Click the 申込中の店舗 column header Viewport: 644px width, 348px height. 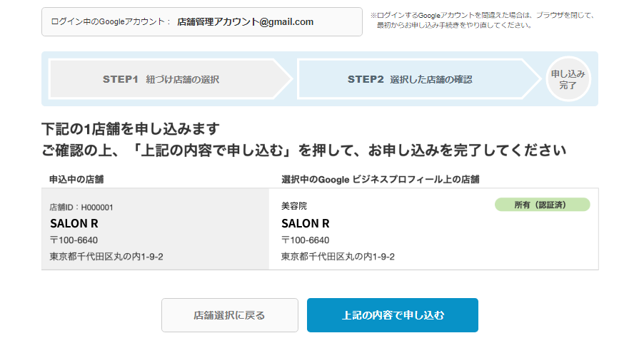pos(77,178)
